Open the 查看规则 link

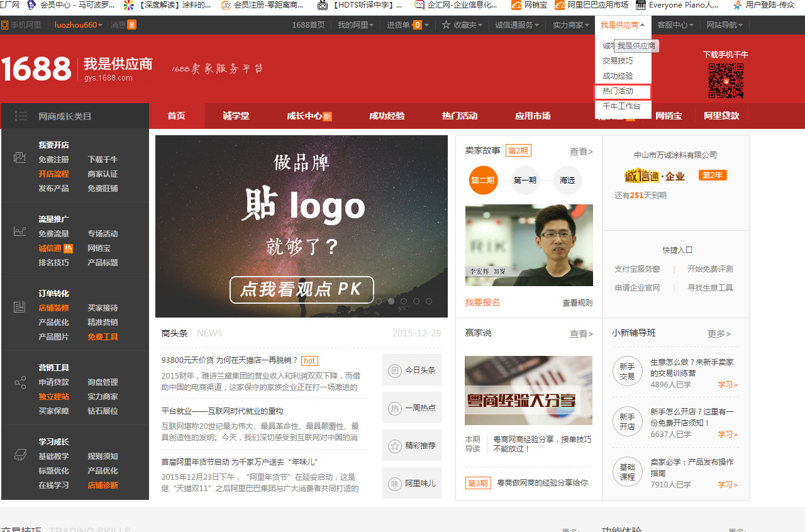pyautogui.click(x=577, y=302)
